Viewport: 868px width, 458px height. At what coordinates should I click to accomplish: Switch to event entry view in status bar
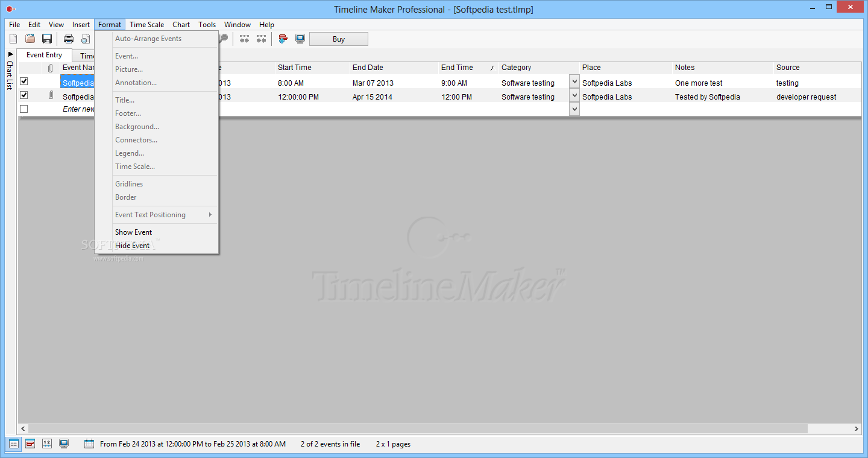coord(13,444)
